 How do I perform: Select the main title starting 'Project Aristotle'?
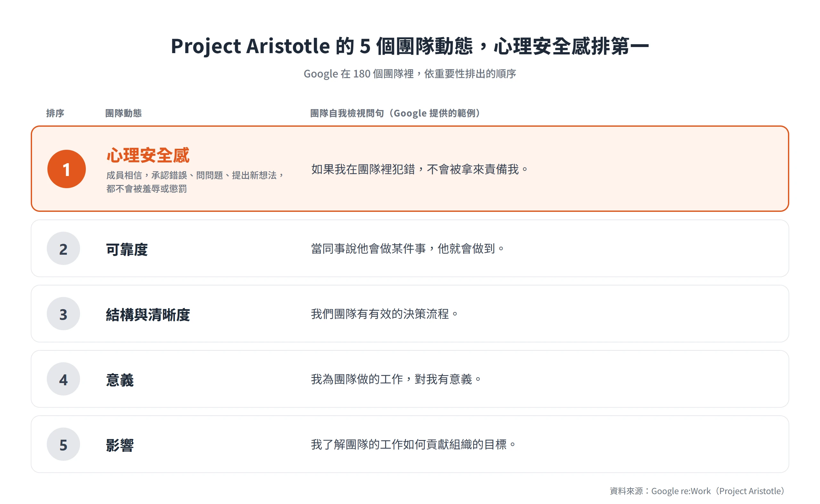pyautogui.click(x=410, y=46)
